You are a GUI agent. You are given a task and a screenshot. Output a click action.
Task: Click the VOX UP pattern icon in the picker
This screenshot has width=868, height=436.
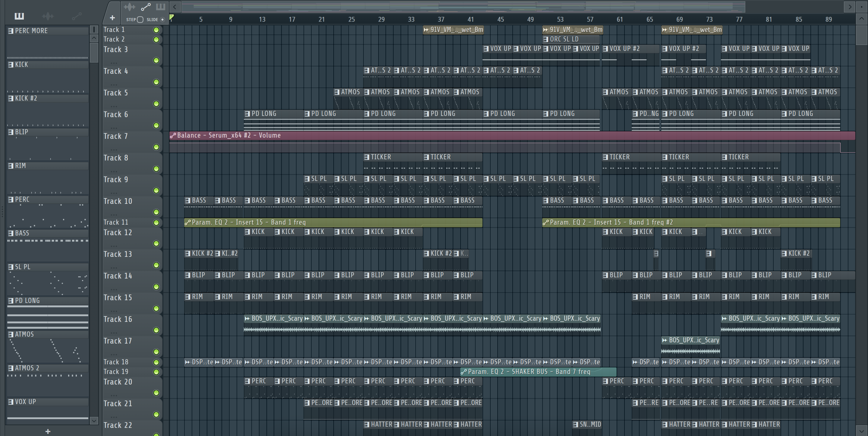(11, 402)
